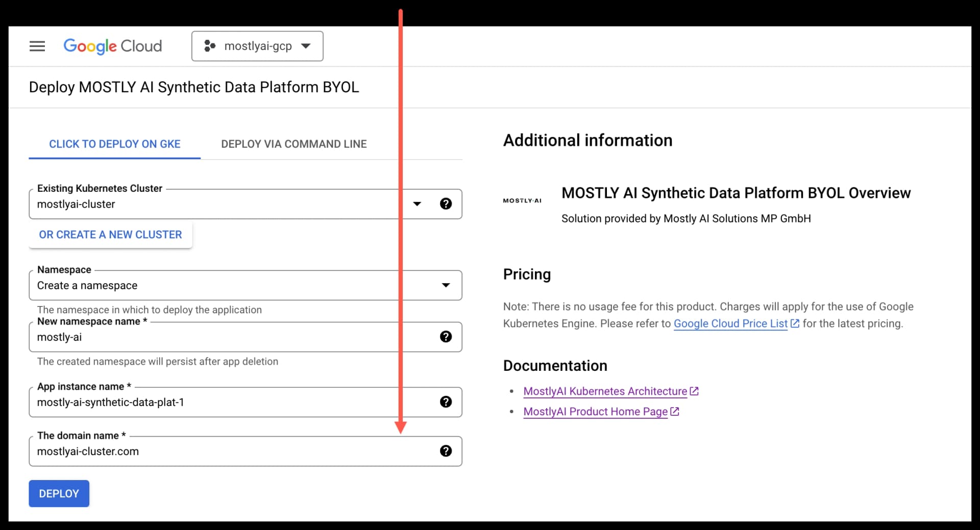Expand the Existing Kubernetes Cluster dropdown
The width and height of the screenshot is (980, 530).
(418, 204)
